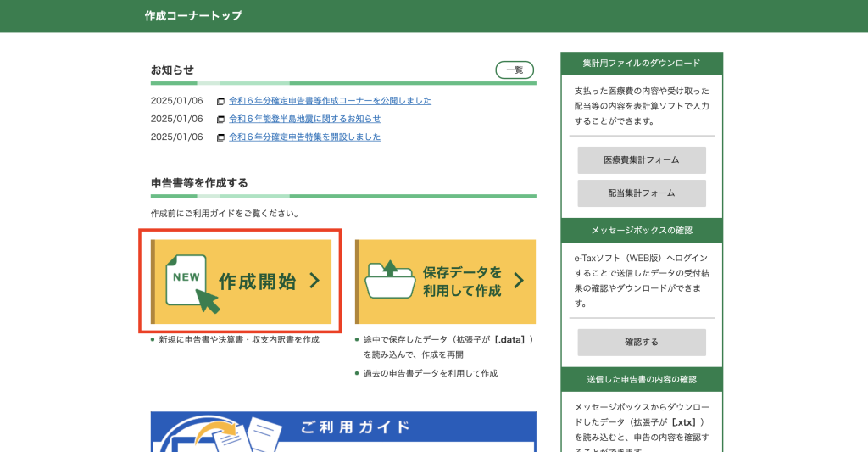Click the window icon beside 確定申告特集 notice
This screenshot has width=868, height=452.
tap(220, 137)
